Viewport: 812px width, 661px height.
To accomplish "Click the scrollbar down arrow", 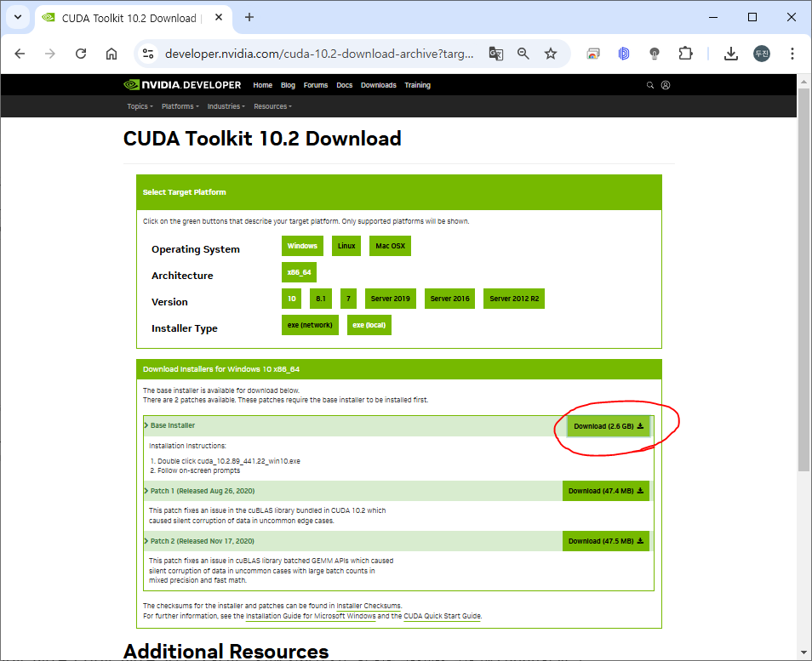I will [803, 652].
